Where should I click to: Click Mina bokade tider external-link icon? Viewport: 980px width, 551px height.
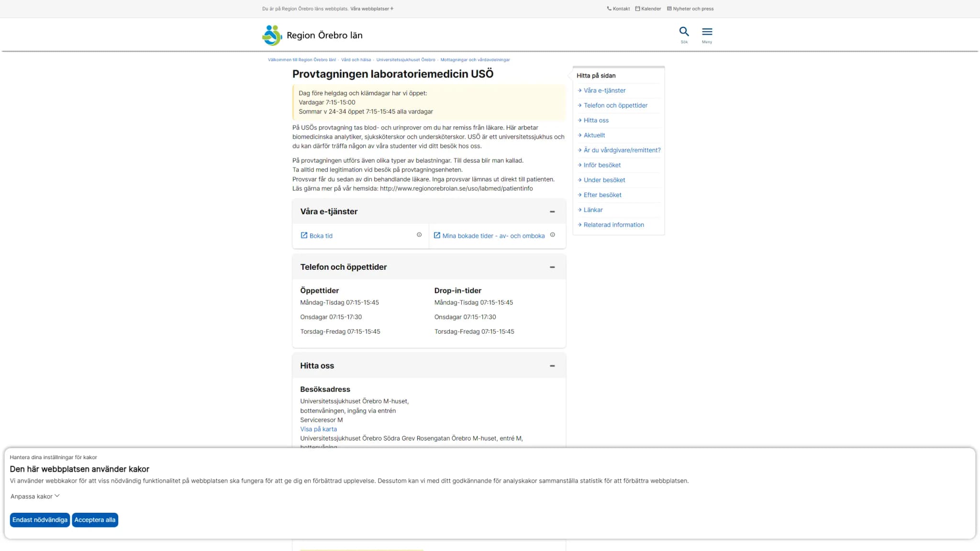coord(437,235)
